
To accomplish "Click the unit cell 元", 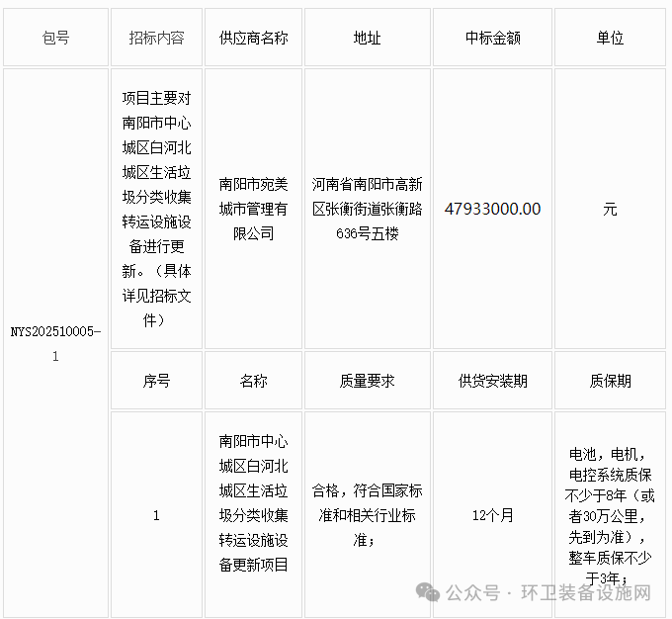I will (610, 209).
